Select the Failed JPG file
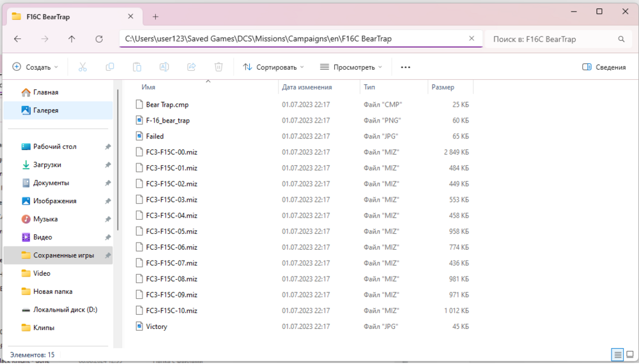 (x=155, y=137)
